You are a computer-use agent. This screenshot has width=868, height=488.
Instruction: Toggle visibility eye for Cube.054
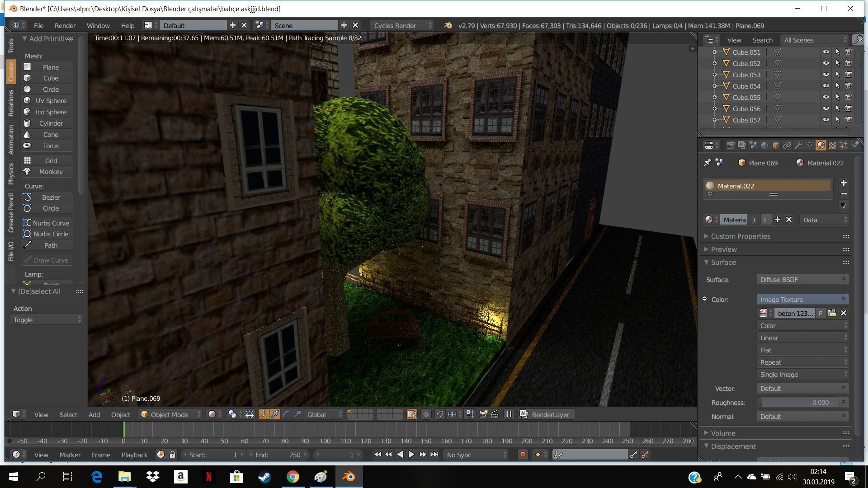point(826,86)
